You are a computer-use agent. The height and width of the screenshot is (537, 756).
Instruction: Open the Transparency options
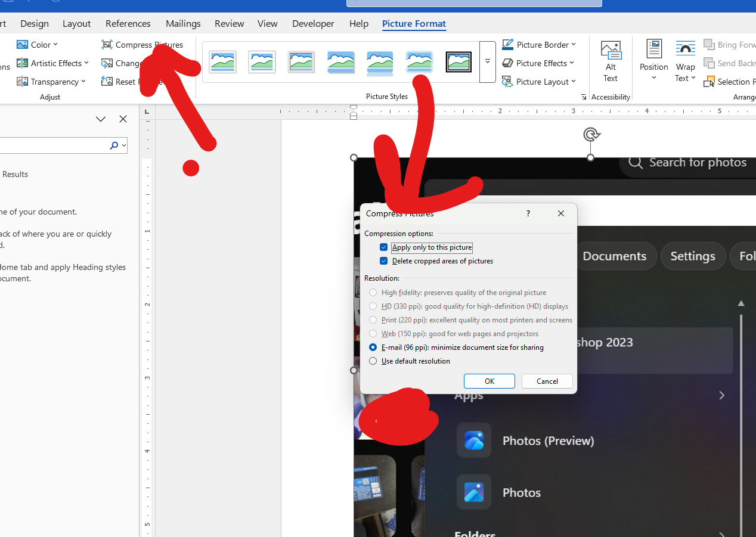coord(51,82)
